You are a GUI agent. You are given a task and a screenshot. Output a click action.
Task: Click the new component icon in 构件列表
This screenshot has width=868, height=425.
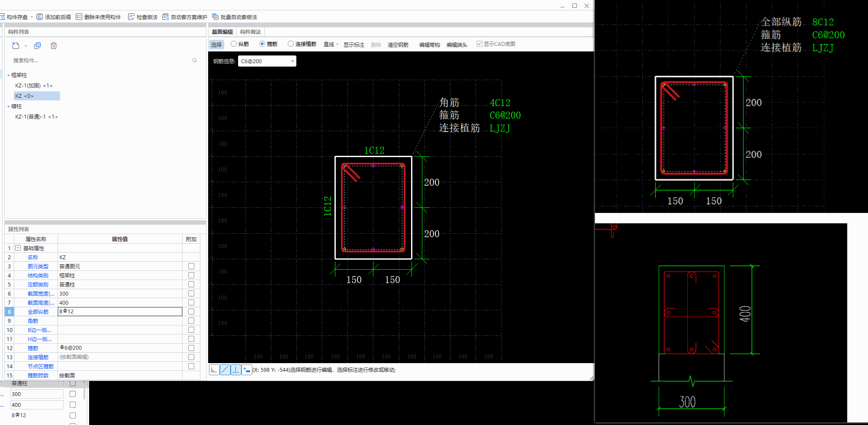pos(16,45)
